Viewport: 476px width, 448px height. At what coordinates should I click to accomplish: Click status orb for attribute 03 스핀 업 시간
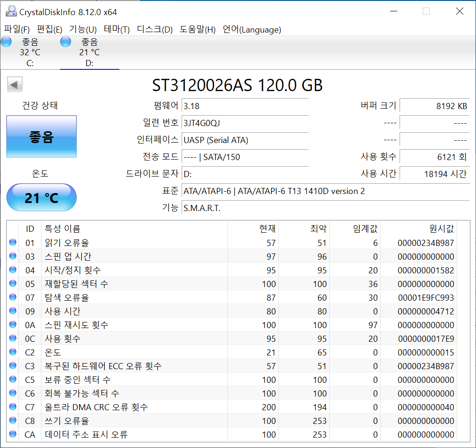(x=13, y=256)
